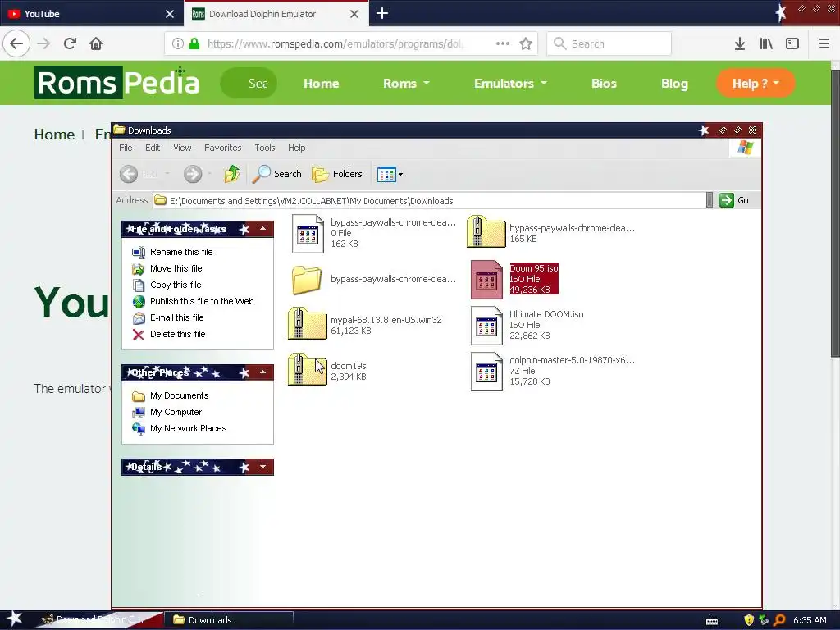Click the Explorer address path field

click(428, 201)
